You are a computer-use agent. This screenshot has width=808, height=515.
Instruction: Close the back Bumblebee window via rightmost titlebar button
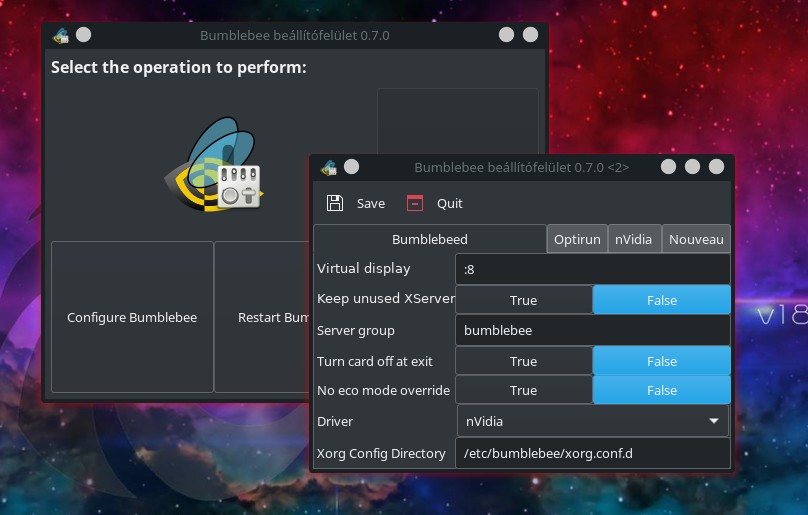tap(530, 35)
